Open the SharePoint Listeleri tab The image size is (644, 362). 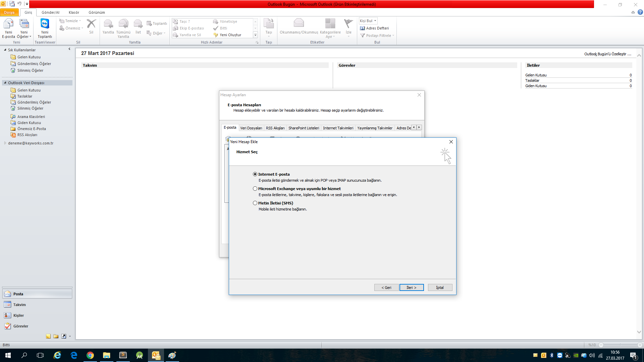point(304,128)
